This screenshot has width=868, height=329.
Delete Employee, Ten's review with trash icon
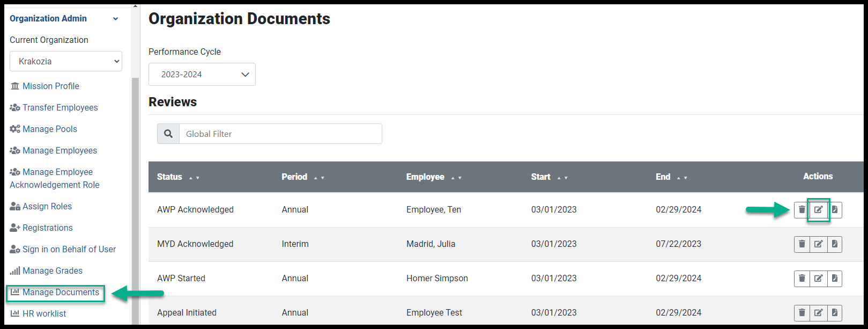click(802, 210)
